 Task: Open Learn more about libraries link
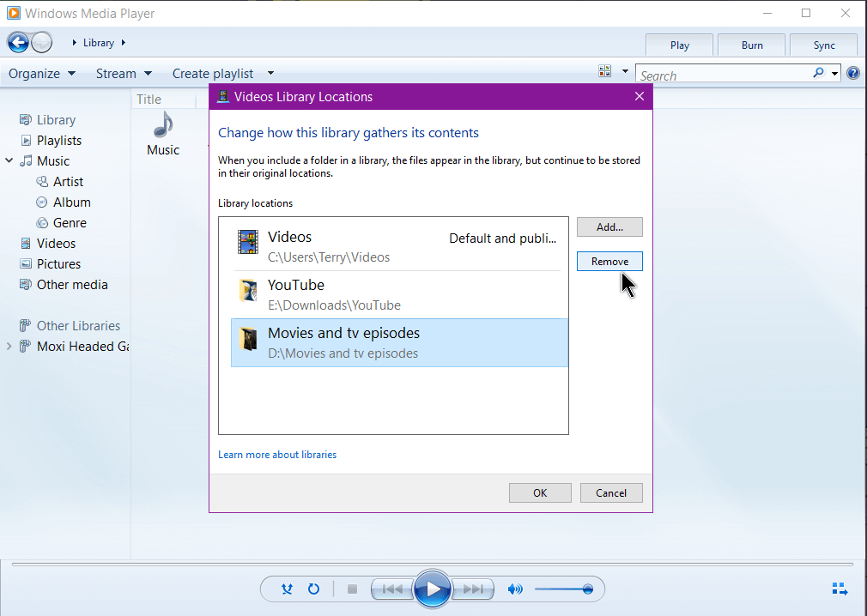[x=277, y=455]
